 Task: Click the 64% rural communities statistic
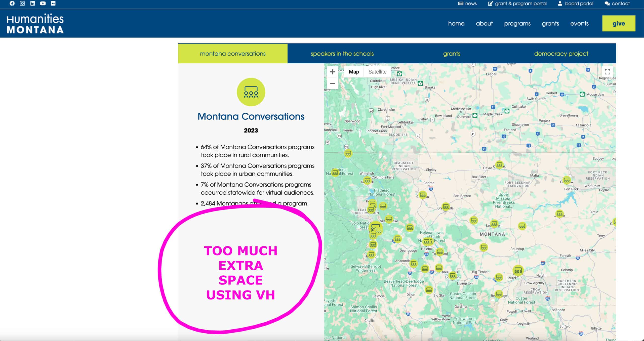(257, 151)
